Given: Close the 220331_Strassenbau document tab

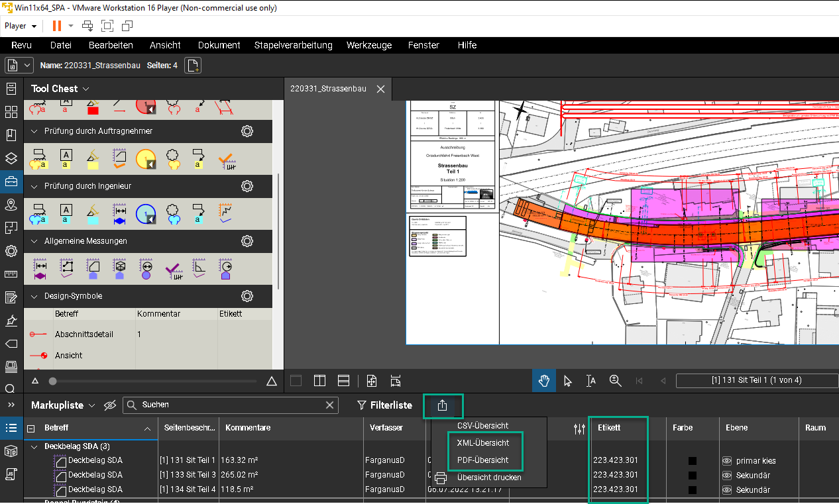Looking at the screenshot, I should click(380, 89).
